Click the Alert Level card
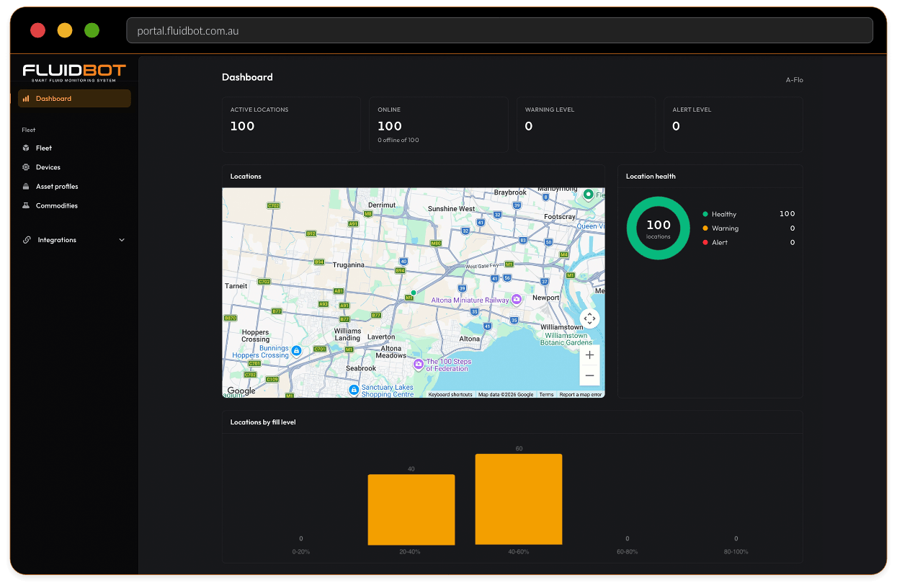This screenshot has width=897, height=588. click(733, 125)
